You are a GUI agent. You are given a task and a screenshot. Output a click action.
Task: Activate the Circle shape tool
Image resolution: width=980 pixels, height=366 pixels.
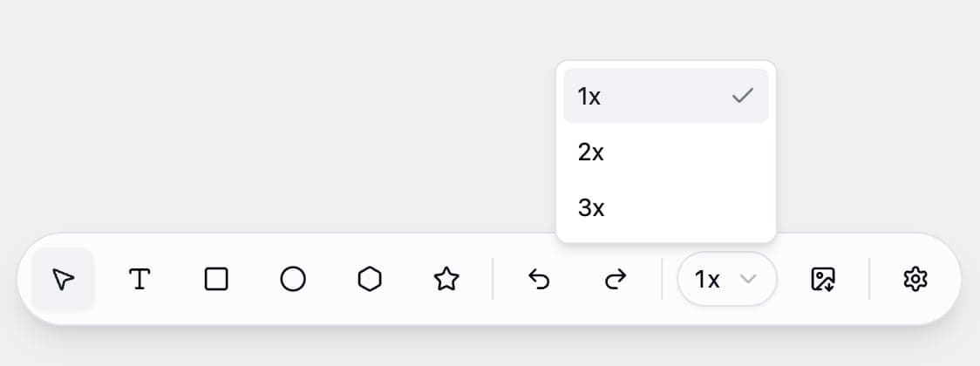[x=293, y=280]
